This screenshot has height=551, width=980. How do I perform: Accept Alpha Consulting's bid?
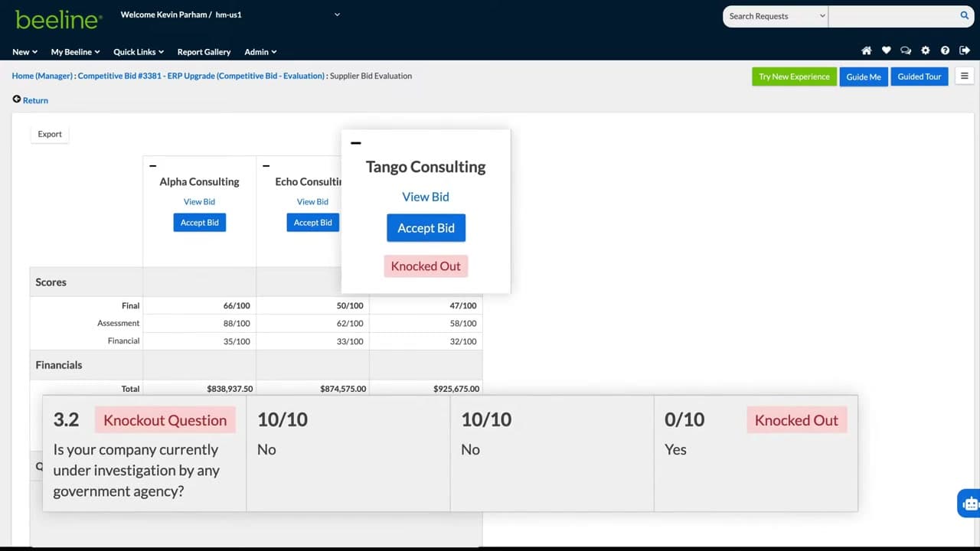point(200,223)
